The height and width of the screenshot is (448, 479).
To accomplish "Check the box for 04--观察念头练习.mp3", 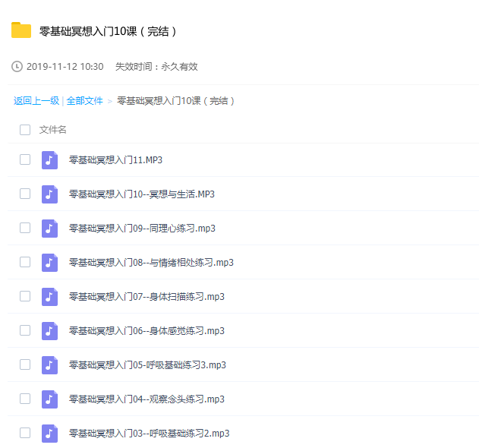I will pos(25,399).
